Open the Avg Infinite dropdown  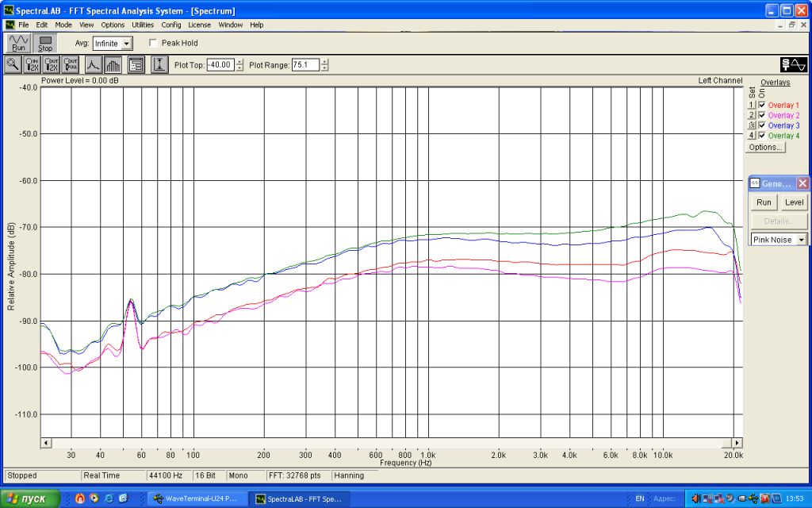click(127, 44)
